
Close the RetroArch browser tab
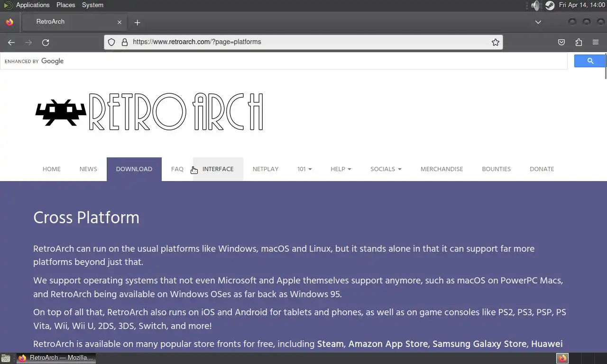pos(120,22)
